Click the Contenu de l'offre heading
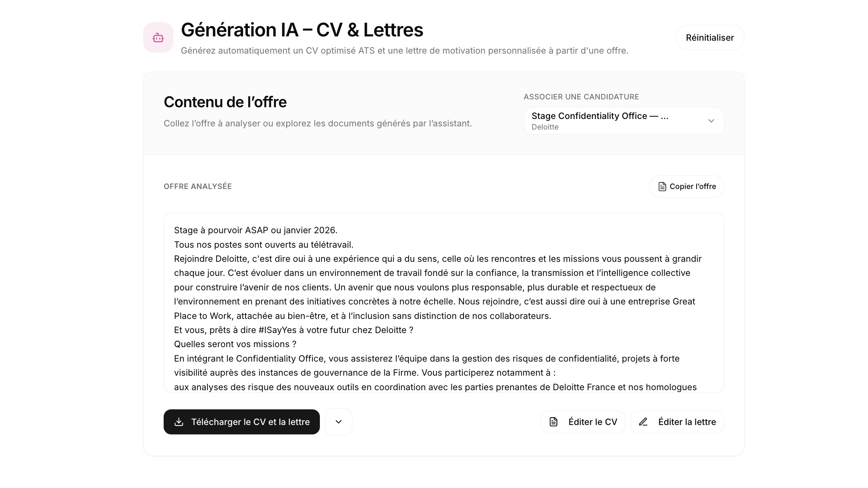This screenshot has height=488, width=868. click(x=225, y=102)
